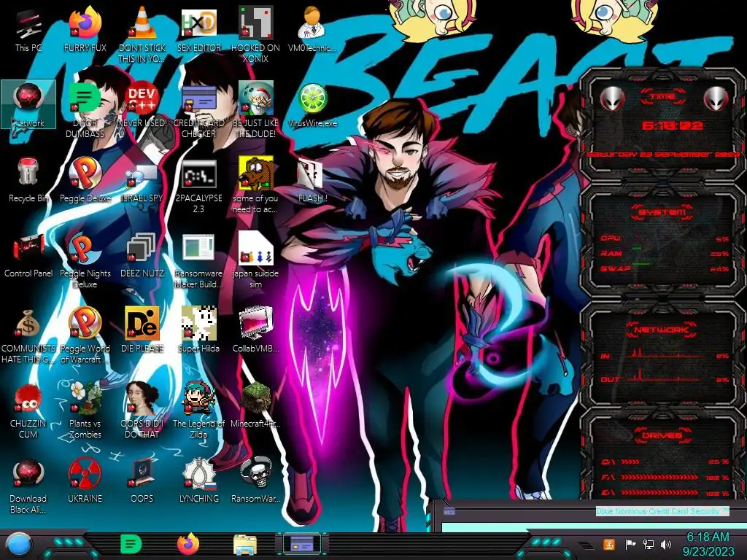Launch The Legend of Zilda
This screenshot has height=560, width=747.
[x=198, y=410]
